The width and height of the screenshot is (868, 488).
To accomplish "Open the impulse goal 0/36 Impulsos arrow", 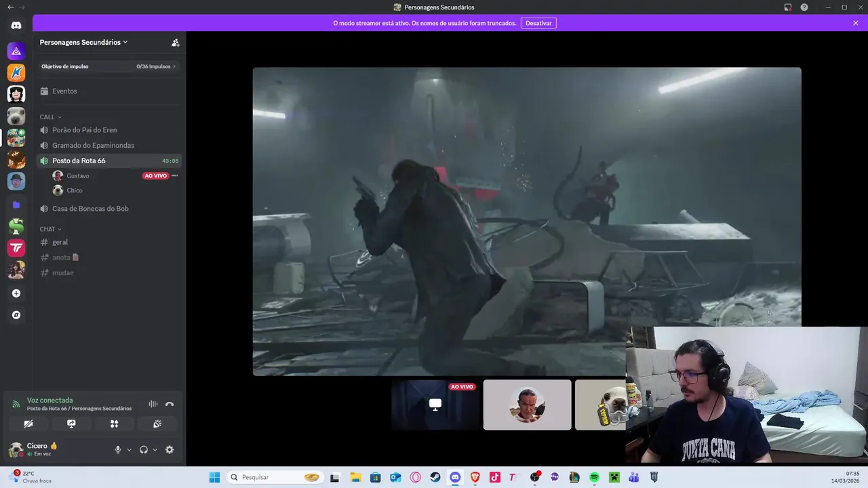I will coord(174,66).
